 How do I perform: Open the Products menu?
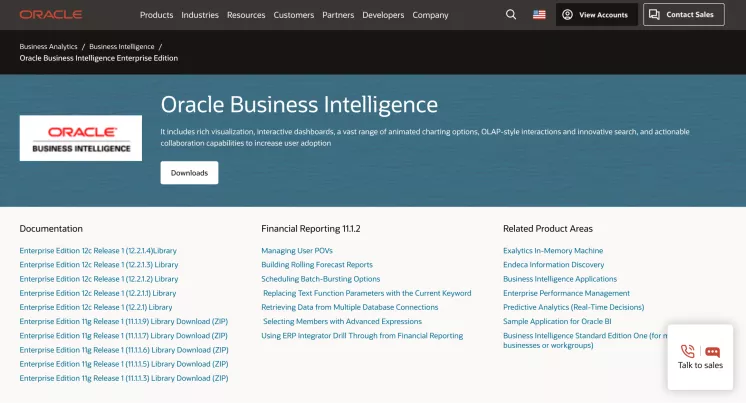click(x=157, y=15)
